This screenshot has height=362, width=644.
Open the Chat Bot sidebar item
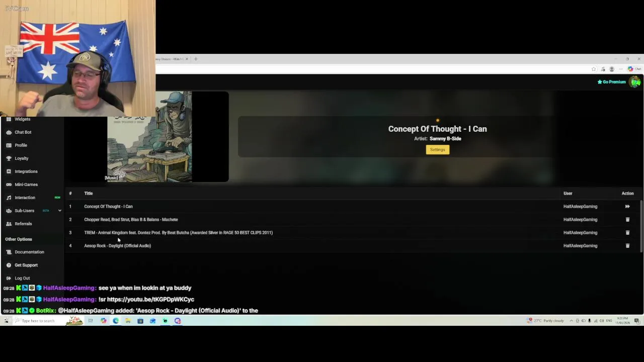click(x=23, y=132)
